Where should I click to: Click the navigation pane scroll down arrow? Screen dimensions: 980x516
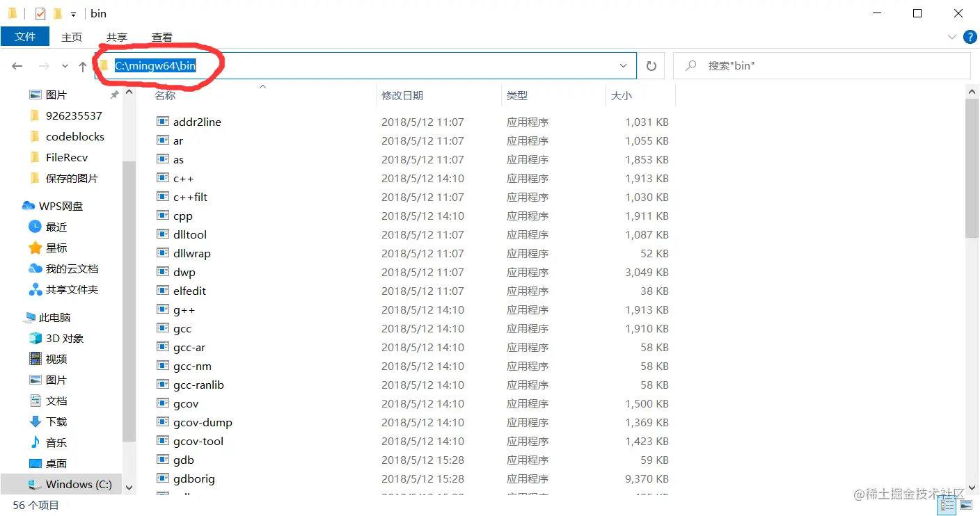[129, 488]
